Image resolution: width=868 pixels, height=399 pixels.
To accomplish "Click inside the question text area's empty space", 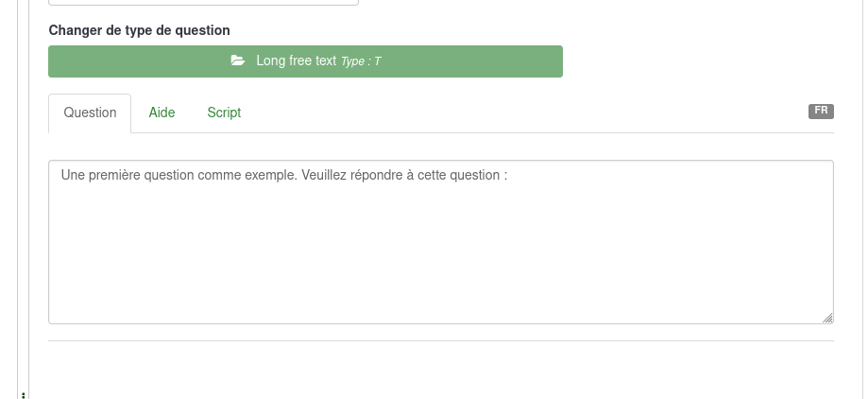I will coord(440,255).
